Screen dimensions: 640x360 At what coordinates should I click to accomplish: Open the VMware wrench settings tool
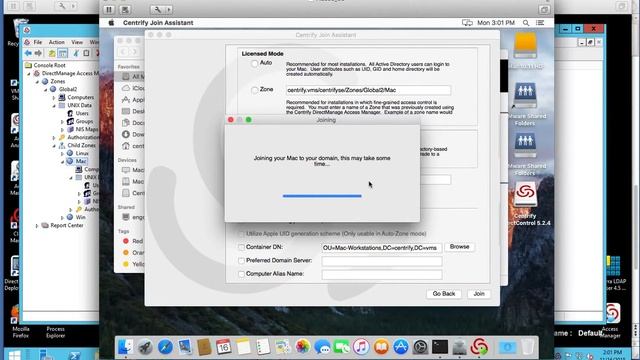coord(158,9)
